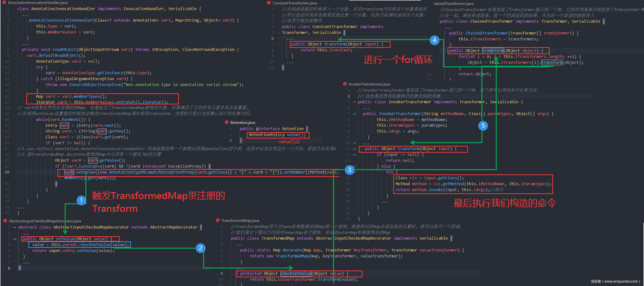Image resolution: width=644 pixels, height=286 pixels.
Task: Click the RetentionPolicy value() declaration
Action: coord(277,135)
